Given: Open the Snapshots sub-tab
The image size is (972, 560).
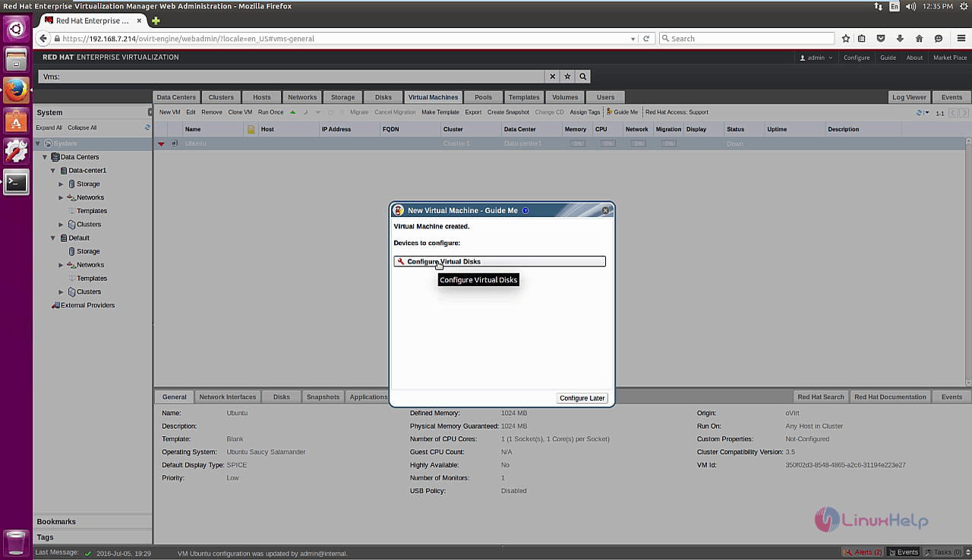Looking at the screenshot, I should 323,397.
